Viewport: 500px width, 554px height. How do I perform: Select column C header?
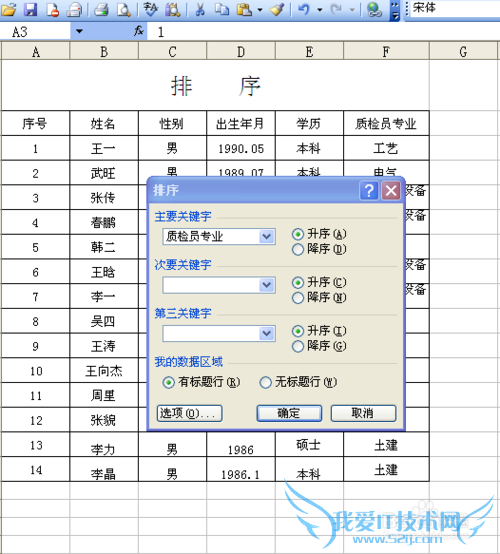pos(172,52)
